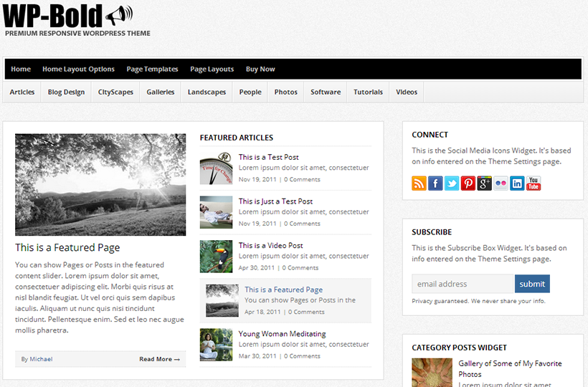Click the LinkedIn icon
The width and height of the screenshot is (588, 387).
pos(517,183)
